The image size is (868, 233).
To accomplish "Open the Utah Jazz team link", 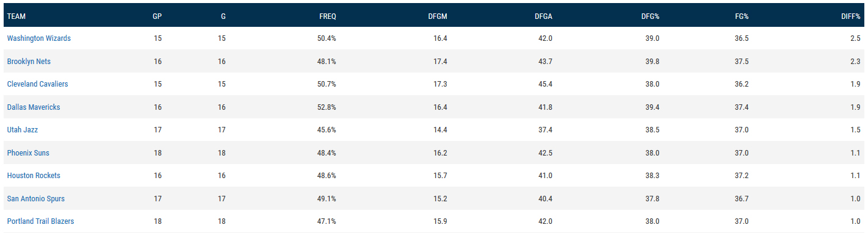I will click(23, 130).
